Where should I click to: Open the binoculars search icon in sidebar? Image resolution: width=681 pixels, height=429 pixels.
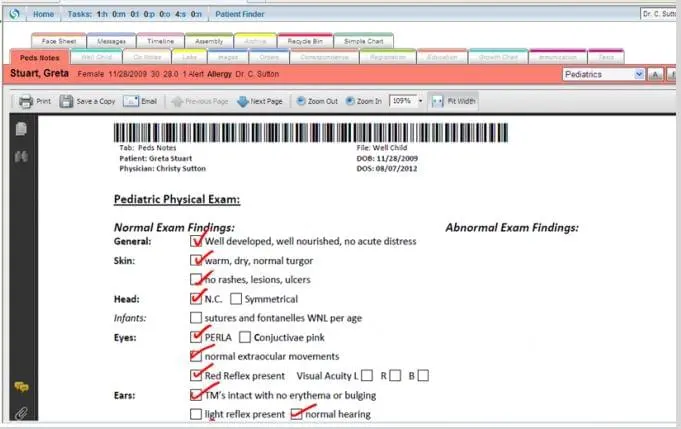click(21, 156)
